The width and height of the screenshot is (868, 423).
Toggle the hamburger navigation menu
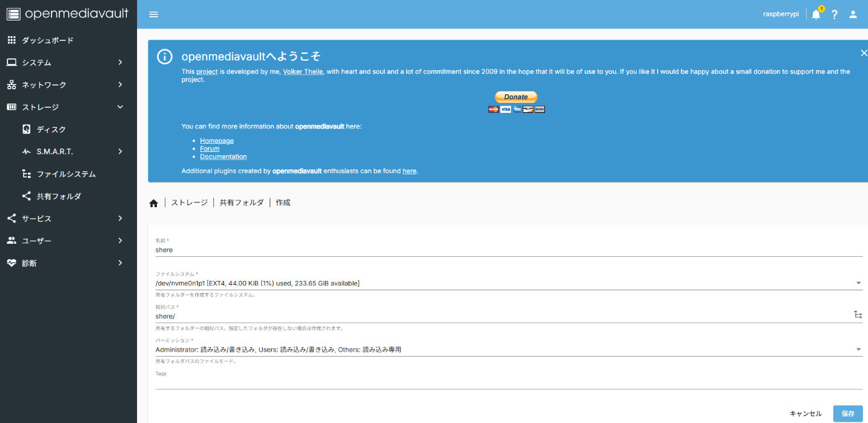point(154,14)
